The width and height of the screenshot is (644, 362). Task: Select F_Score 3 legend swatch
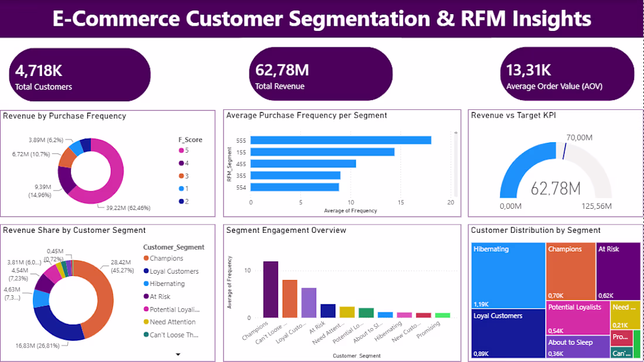pyautogui.click(x=181, y=176)
